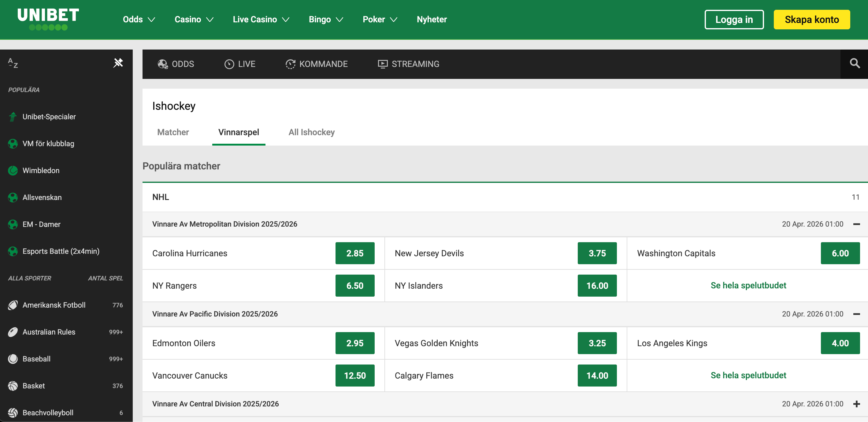Select Vancouver Canucks odds 12.50

[355, 376]
